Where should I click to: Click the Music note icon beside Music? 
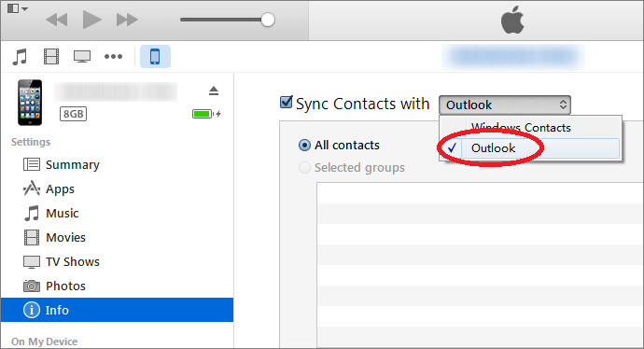(x=32, y=213)
